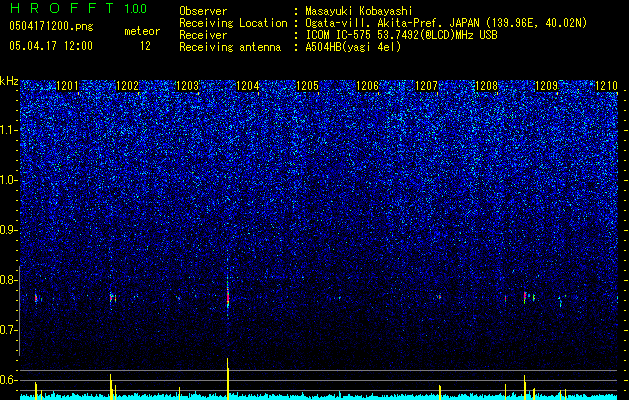
Task: Click the 1208 time marker
Action: (x=486, y=86)
